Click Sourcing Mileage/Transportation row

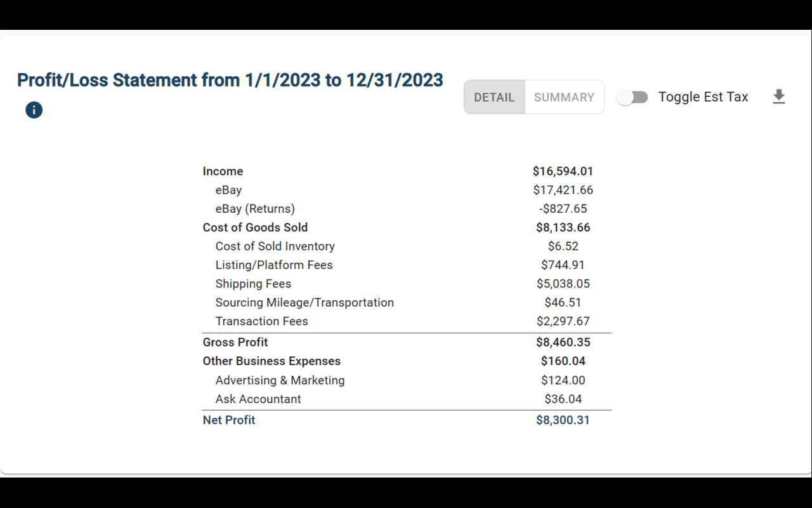pos(407,302)
